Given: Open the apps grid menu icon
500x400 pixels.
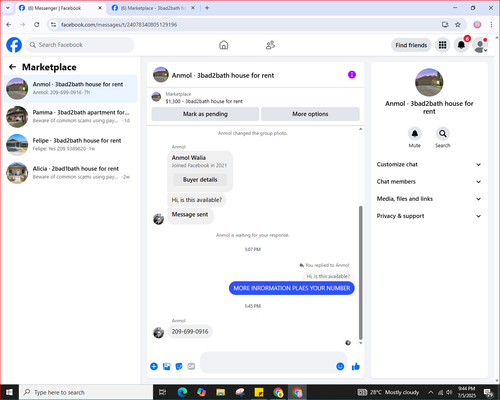Looking at the screenshot, I should [x=442, y=45].
